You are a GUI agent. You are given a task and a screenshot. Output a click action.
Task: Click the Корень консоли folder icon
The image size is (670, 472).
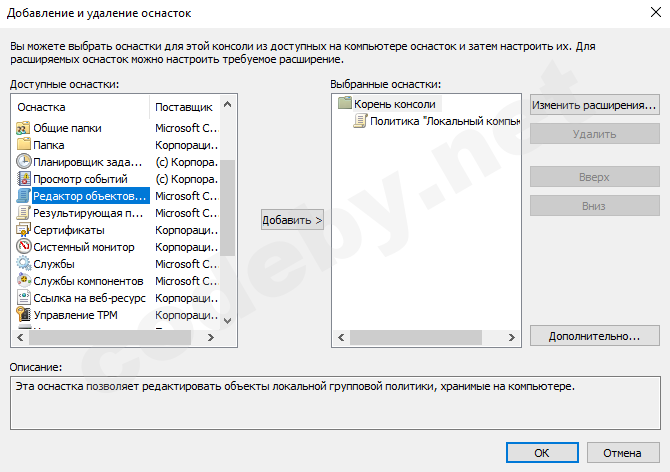(x=344, y=104)
